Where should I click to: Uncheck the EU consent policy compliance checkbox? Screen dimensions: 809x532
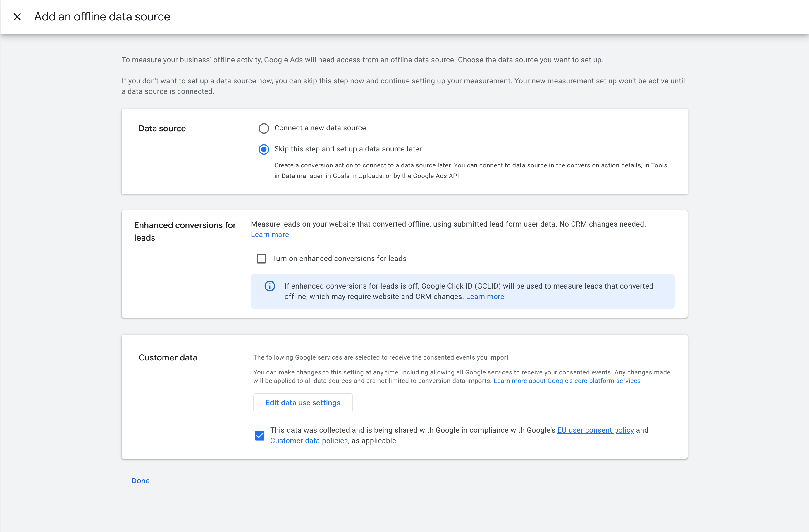tap(259, 435)
